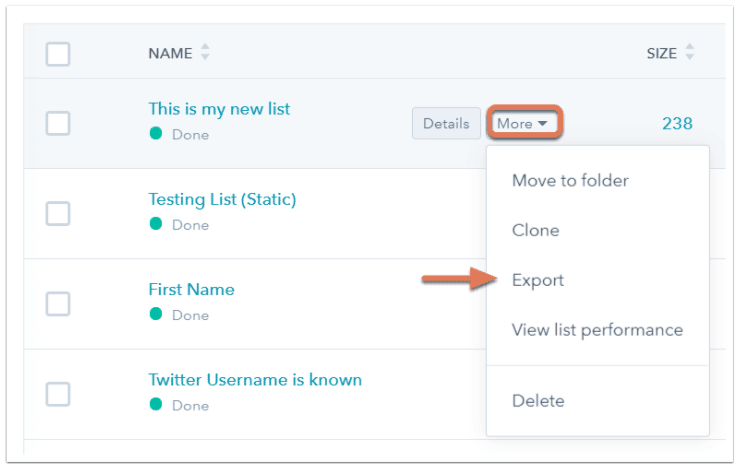Click the Details button
The image size is (740, 468).
(446, 123)
